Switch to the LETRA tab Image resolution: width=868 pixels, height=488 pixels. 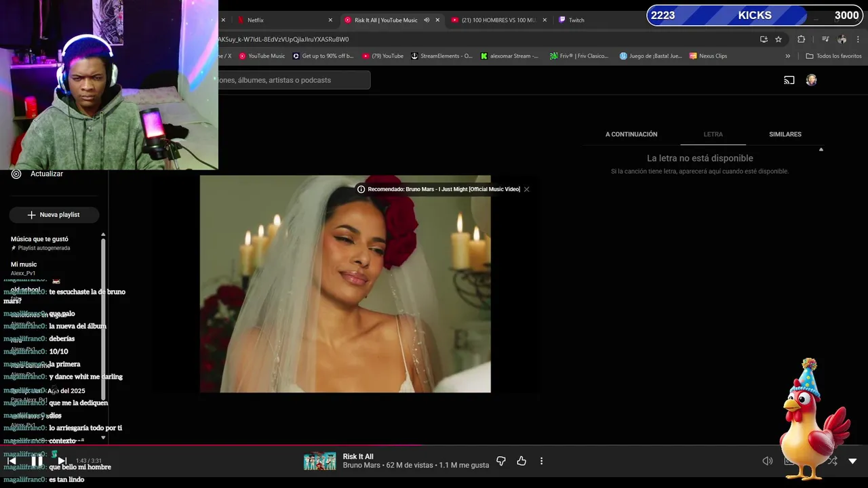(x=713, y=134)
